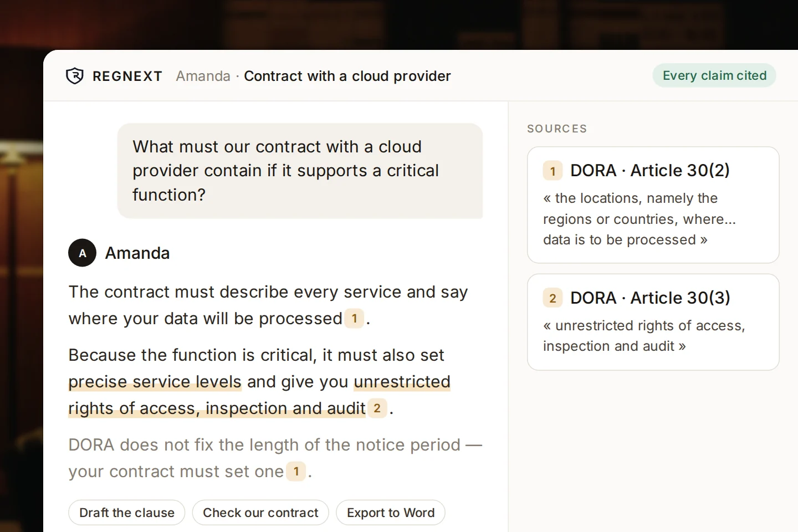798x532 pixels.
Task: Click the Draft the clause button
Action: 127,513
